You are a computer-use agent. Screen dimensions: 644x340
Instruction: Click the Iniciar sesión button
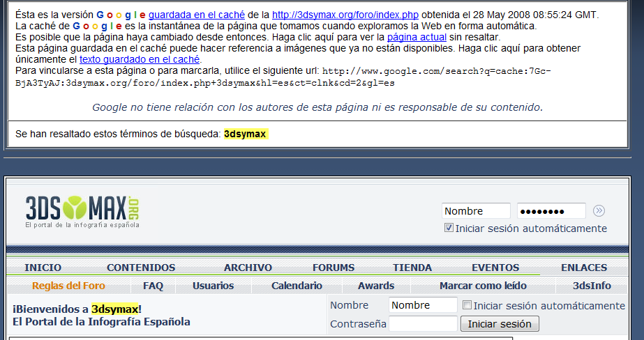coord(500,323)
